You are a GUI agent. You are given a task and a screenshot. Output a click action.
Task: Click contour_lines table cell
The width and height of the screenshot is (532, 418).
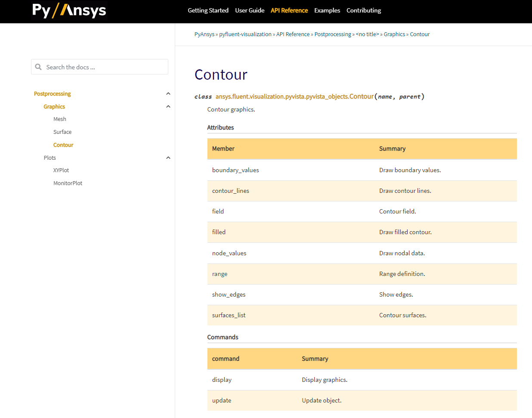[x=231, y=191]
